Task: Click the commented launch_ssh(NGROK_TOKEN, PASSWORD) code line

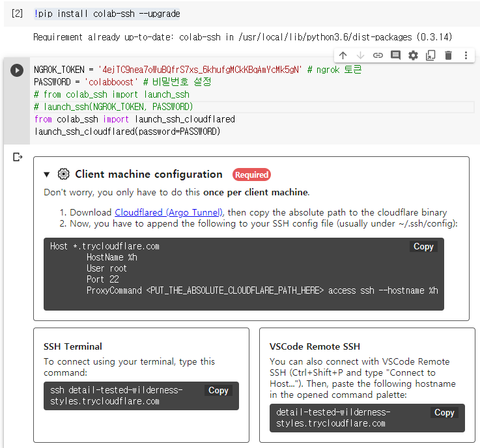Action: (114, 107)
